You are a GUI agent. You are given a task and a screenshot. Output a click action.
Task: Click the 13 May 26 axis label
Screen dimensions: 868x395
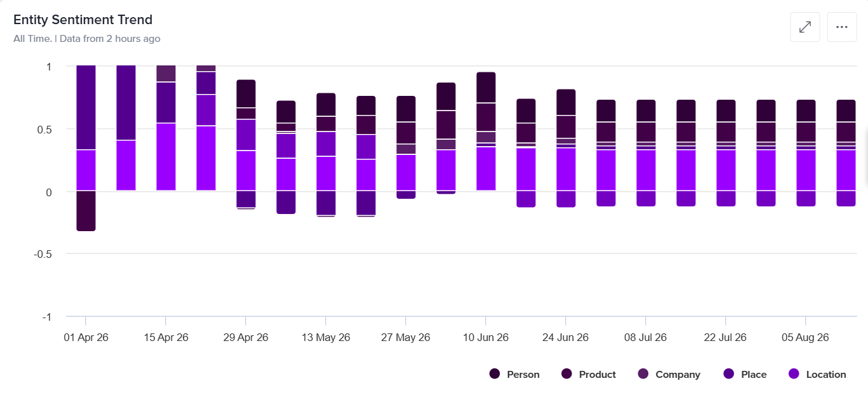[326, 337]
